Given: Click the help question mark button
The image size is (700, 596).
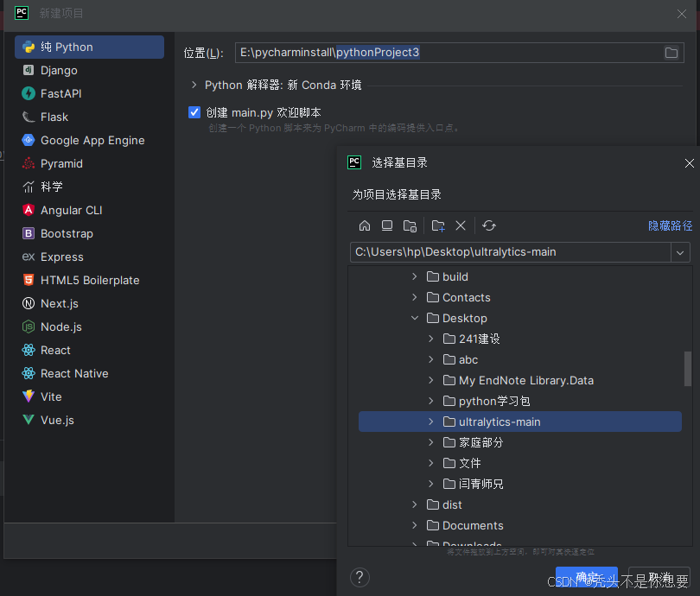Looking at the screenshot, I should (360, 577).
